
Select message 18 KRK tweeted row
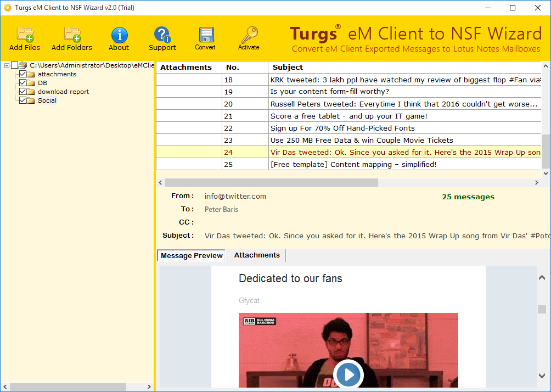click(348, 80)
